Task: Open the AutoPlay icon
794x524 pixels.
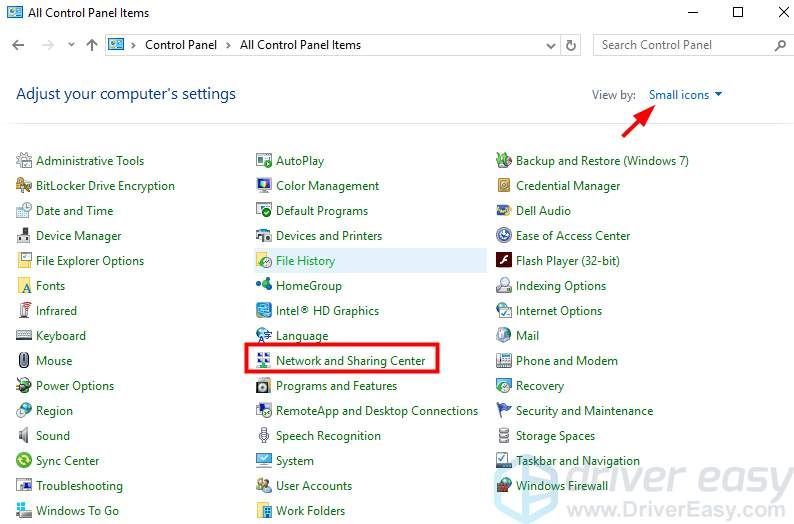Action: tap(264, 160)
